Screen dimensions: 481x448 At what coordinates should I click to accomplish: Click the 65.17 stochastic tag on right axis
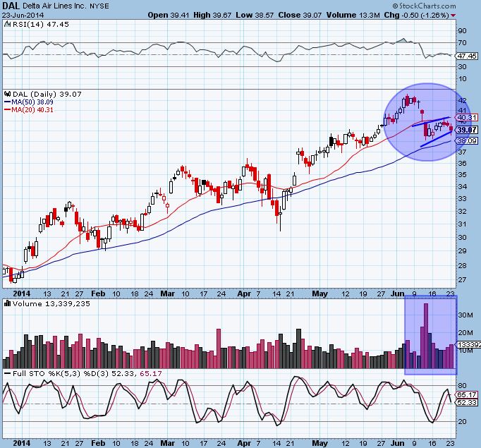click(x=467, y=394)
